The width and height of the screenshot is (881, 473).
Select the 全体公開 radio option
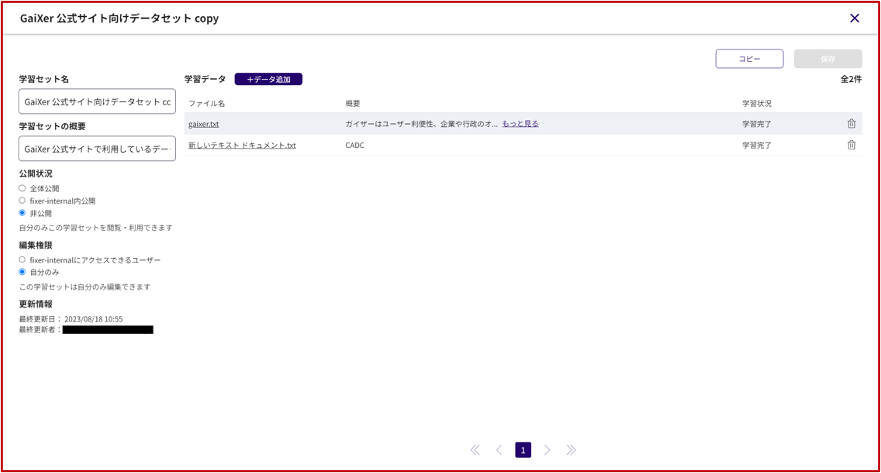[23, 188]
